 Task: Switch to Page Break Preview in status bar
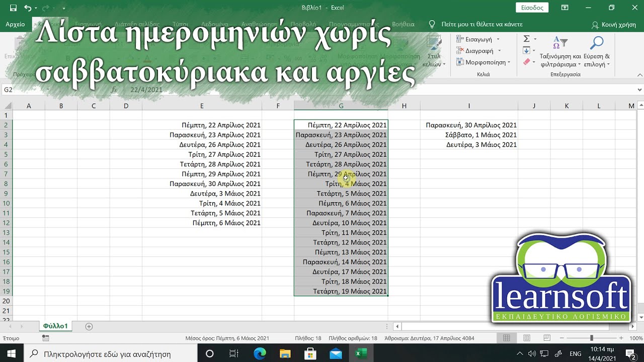point(546,338)
